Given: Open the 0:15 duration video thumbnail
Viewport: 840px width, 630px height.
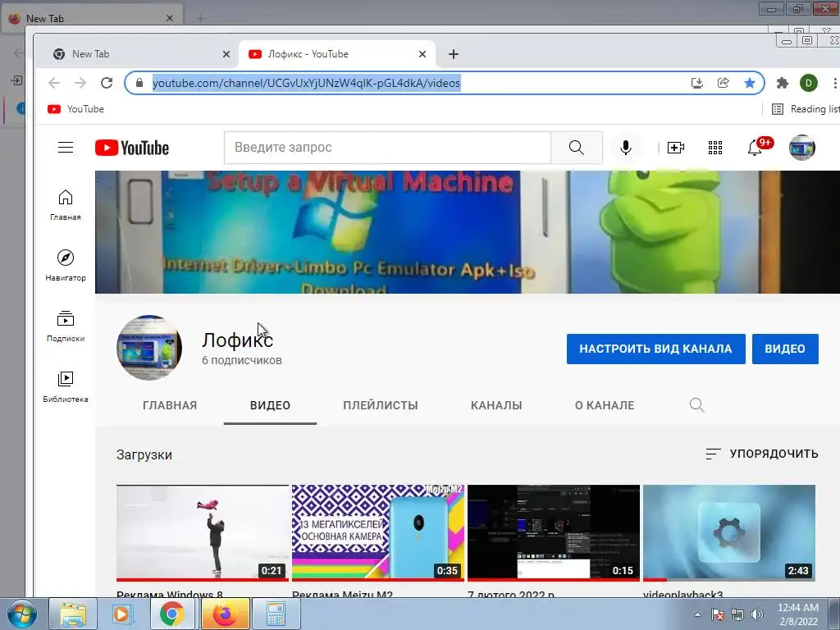Looking at the screenshot, I should click(x=554, y=532).
